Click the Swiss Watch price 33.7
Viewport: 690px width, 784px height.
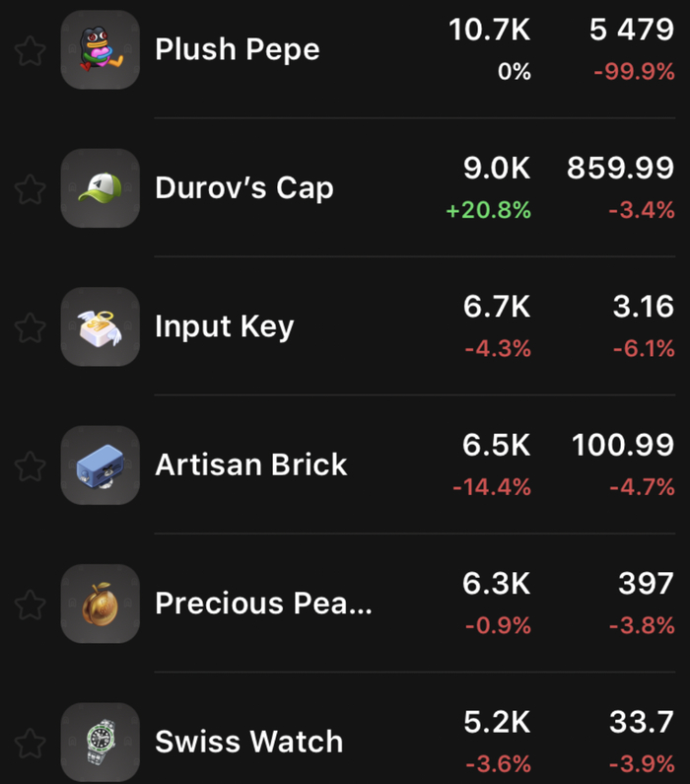(x=642, y=723)
